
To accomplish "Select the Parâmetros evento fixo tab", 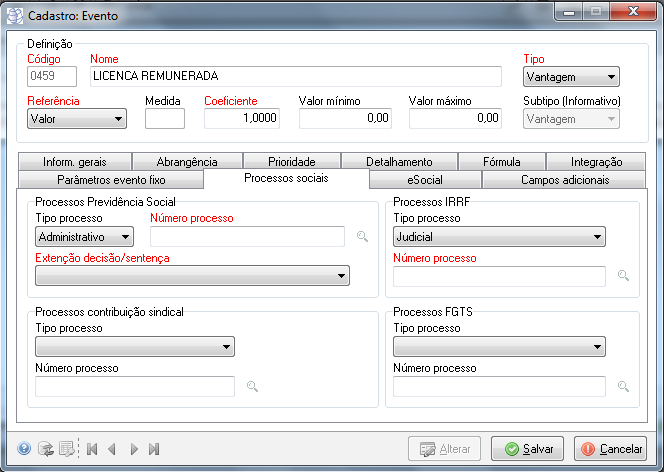I will pyautogui.click(x=111, y=180).
